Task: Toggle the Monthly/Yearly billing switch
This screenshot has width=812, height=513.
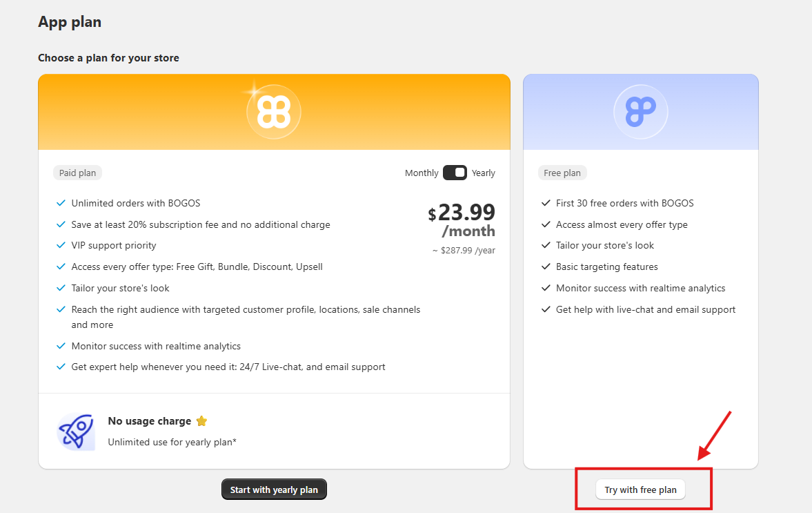Action: (455, 173)
